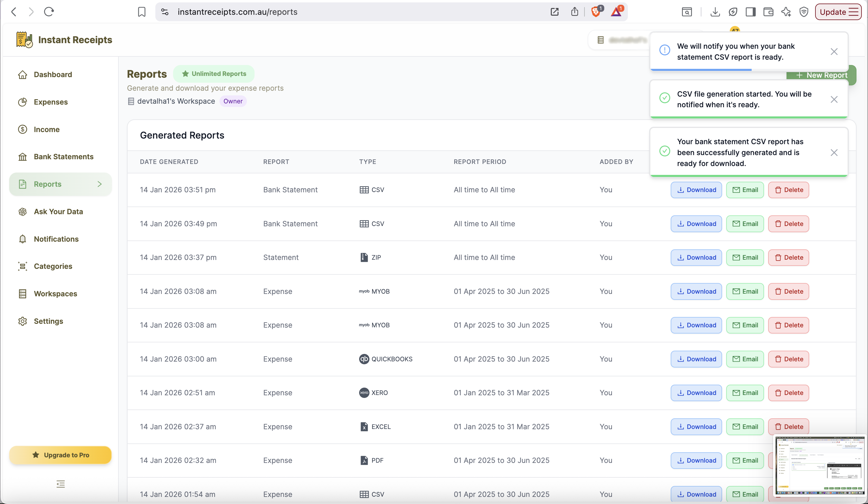868x504 pixels.
Task: Open Workspaces in the sidebar
Action: point(60,294)
